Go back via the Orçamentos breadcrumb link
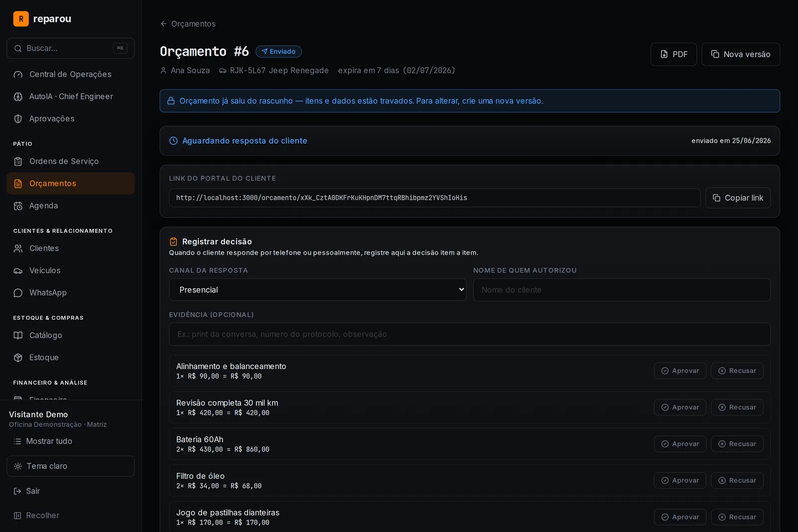Image resolution: width=798 pixels, height=532 pixels. tap(188, 23)
